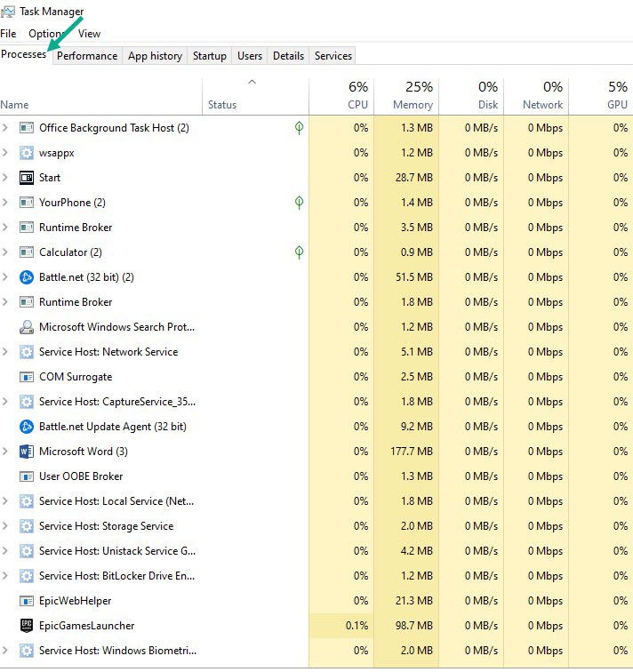Open the View menu
The width and height of the screenshot is (633, 672).
coord(89,34)
